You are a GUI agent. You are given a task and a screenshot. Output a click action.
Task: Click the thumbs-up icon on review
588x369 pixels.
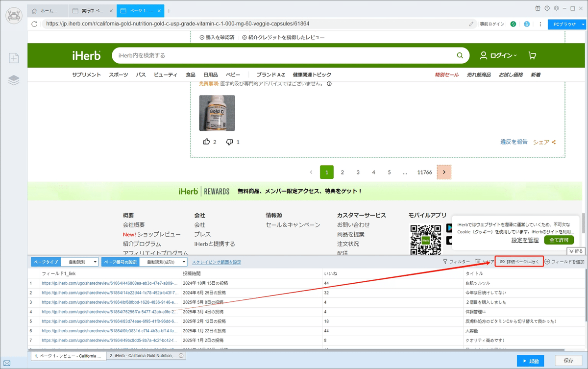pos(206,142)
